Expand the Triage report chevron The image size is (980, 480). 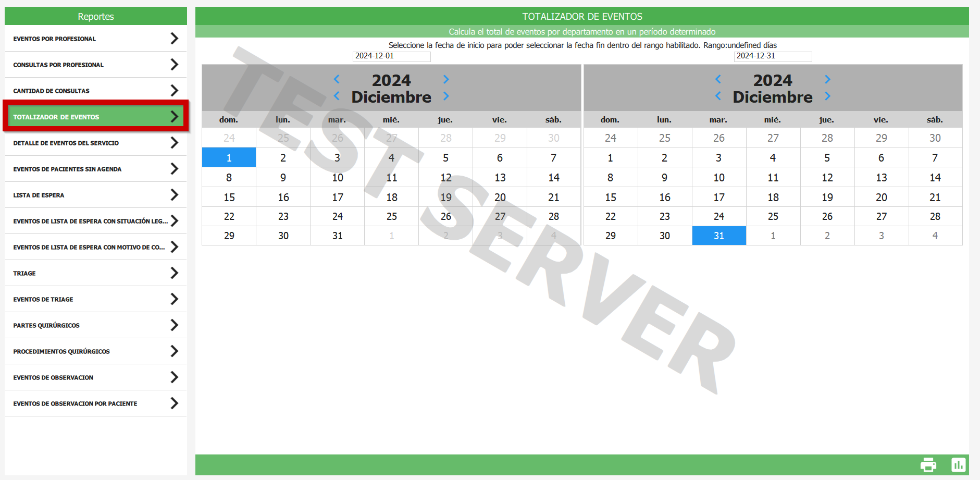(174, 273)
